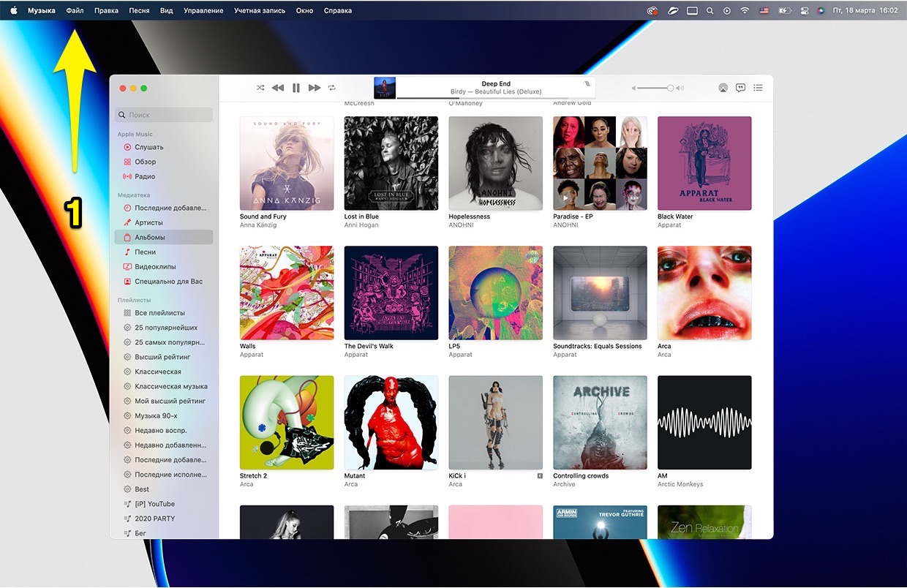Open the Walls album cover
The height and width of the screenshot is (588, 907).
(x=287, y=293)
